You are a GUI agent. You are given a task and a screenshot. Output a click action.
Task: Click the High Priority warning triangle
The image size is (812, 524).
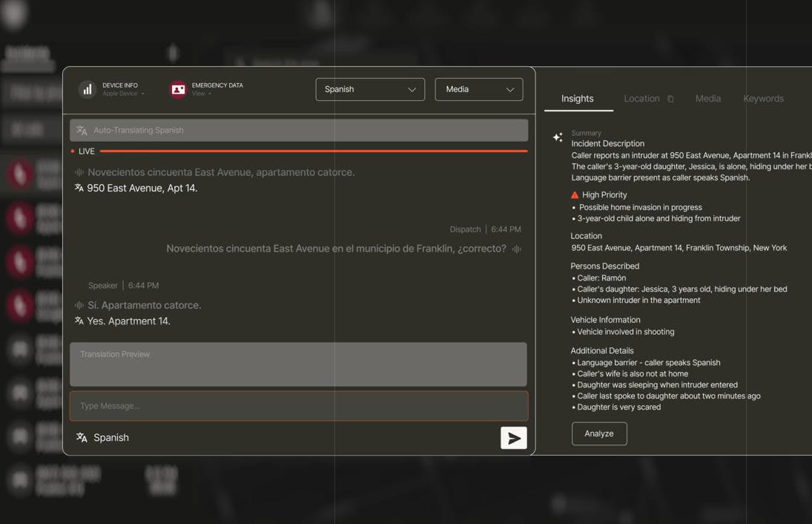(x=575, y=194)
